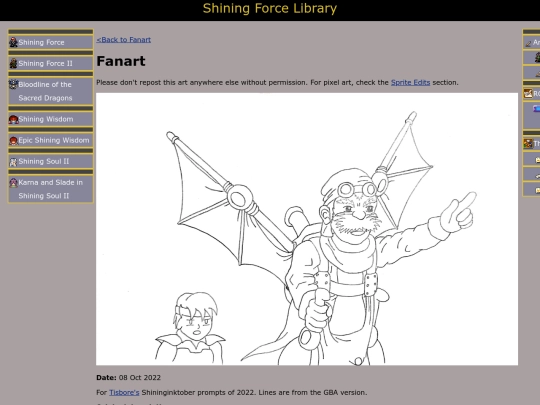Click the Epic Shining Wisdom character icon

(13, 141)
